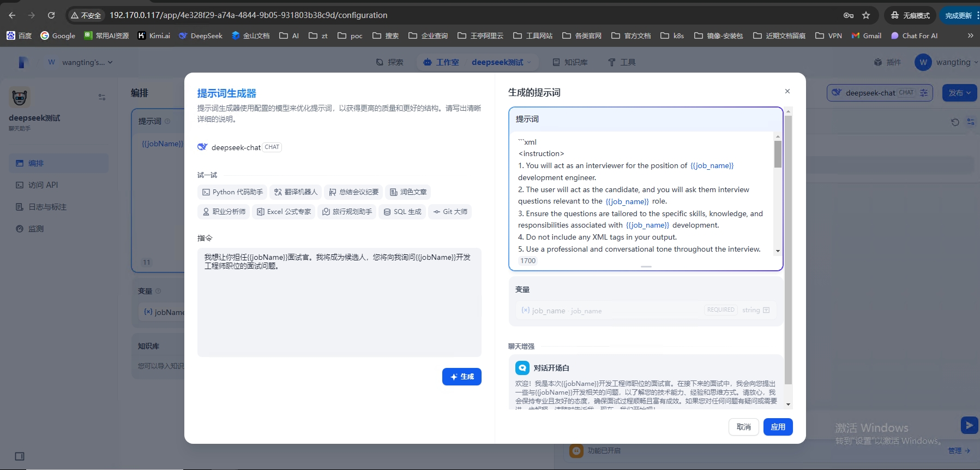
Task: Click the browser back arrow
Action: (12, 15)
